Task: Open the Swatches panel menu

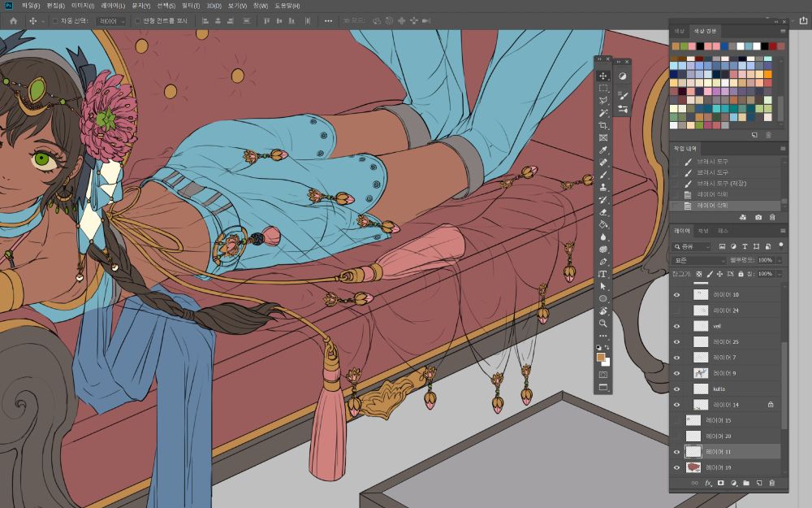Action: click(783, 32)
